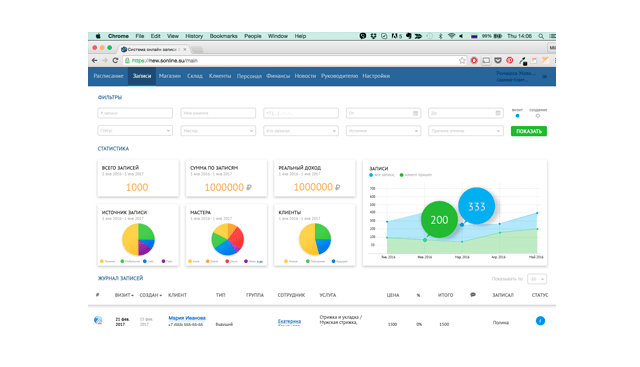640x367 pixels.
Task: Bookmark the page with the star icon
Action: 462,60
